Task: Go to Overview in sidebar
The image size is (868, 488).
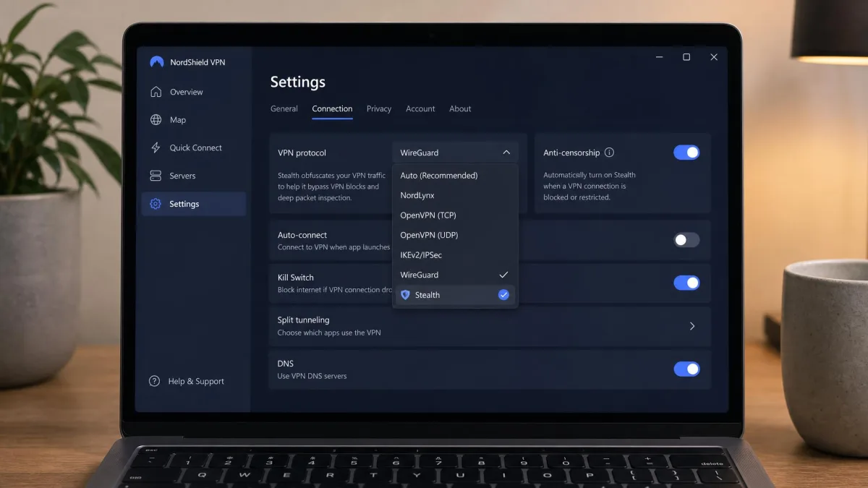Action: tap(193, 92)
